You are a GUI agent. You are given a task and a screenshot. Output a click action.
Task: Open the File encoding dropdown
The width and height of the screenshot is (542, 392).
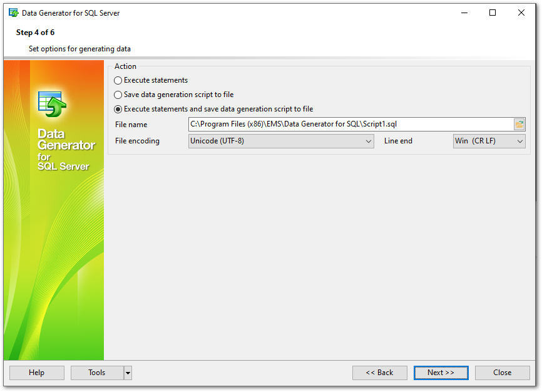281,141
